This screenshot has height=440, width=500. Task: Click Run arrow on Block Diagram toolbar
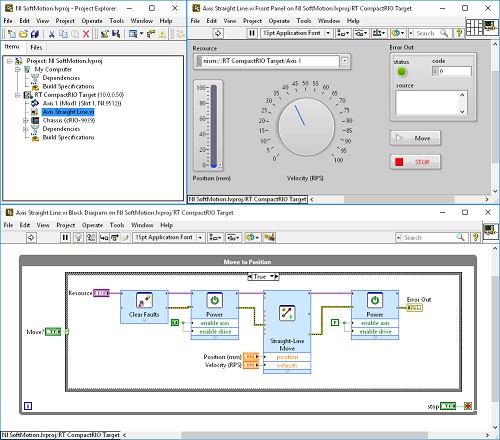(x=31, y=237)
